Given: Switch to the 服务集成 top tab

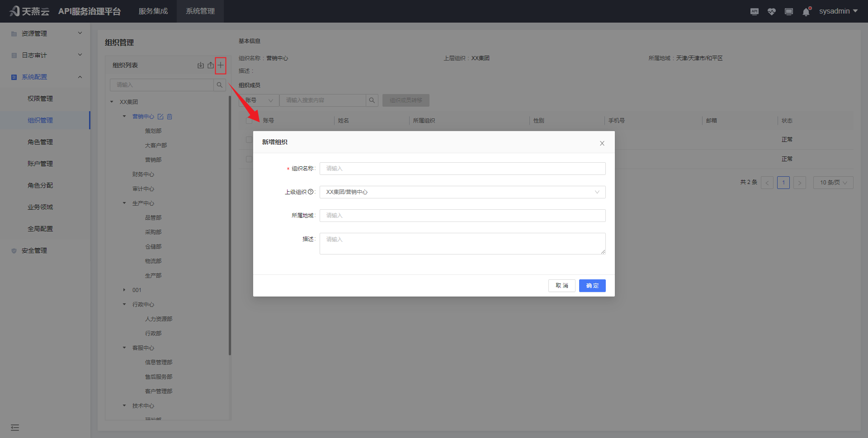Looking at the screenshot, I should point(153,11).
